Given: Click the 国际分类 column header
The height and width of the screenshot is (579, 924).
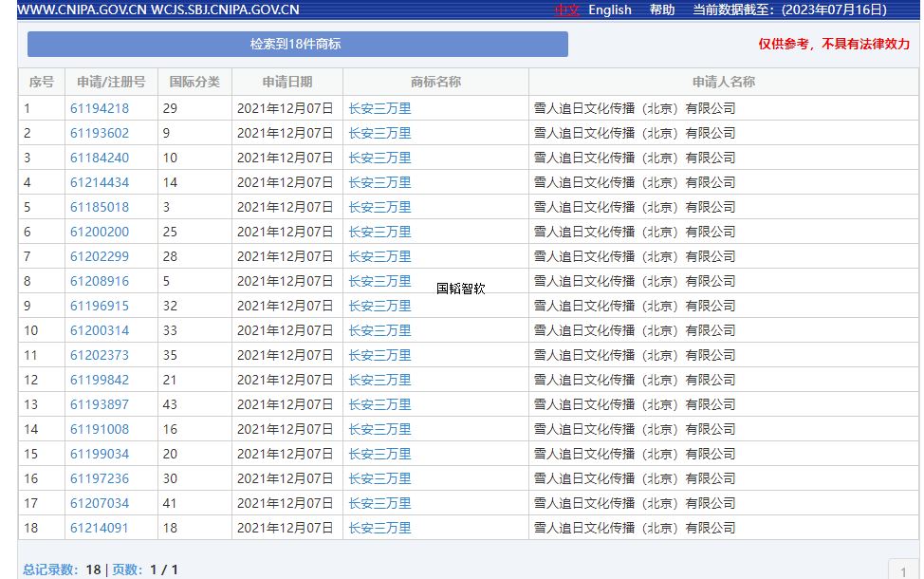Looking at the screenshot, I should tap(194, 82).
